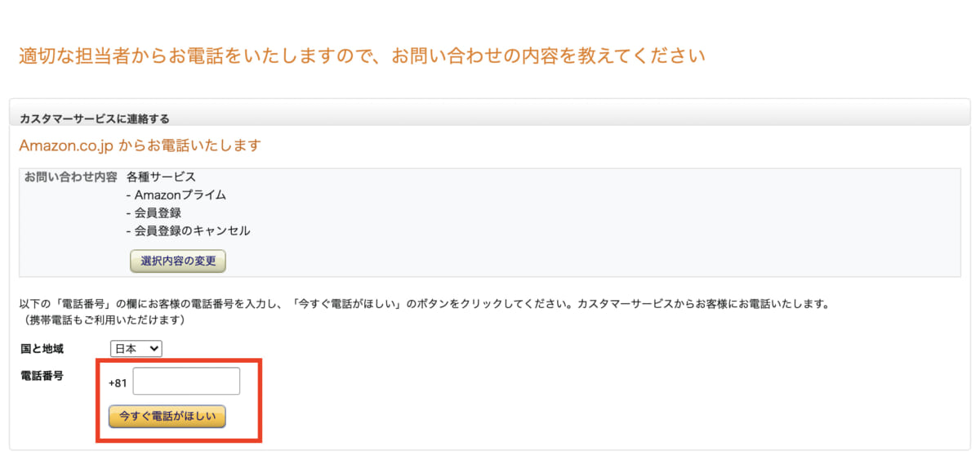The width and height of the screenshot is (980, 465).
Task: Click the 会員登録のキャンセル inquiry line
Action: 189,230
